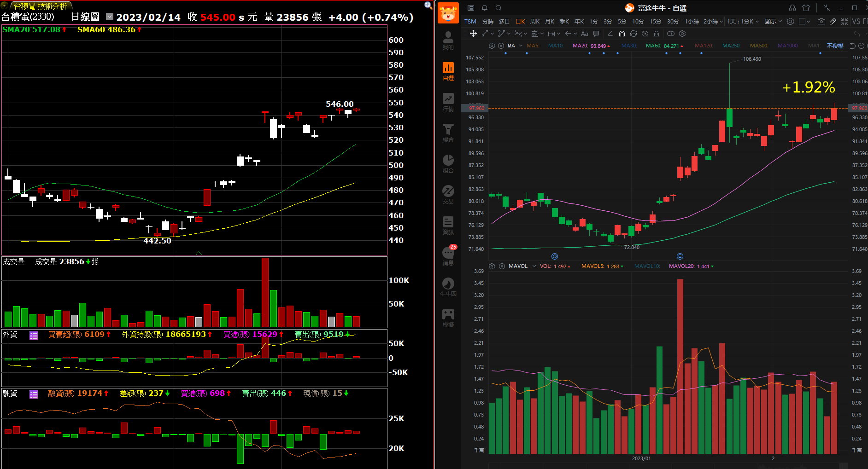Screen dimensions: 868x469
Task: Open the 外資 panel list icon
Action: (x=34, y=335)
